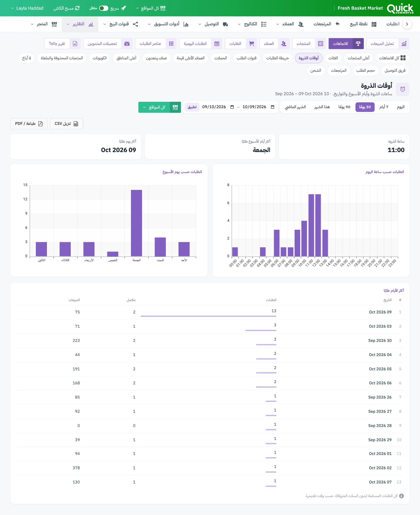The image size is (420, 515).
Task: Click the orders report cart icon
Action: click(252, 43)
